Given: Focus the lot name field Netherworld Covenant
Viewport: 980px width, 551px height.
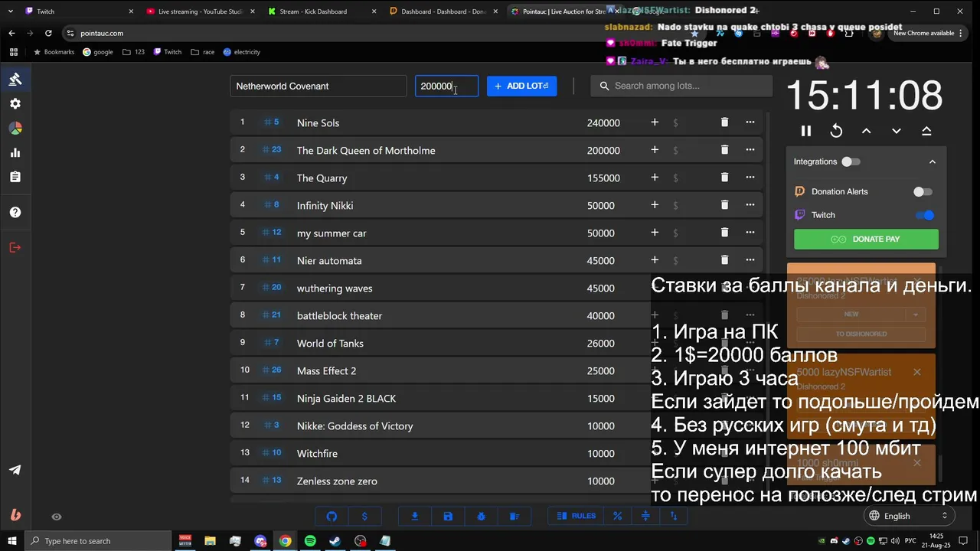Looking at the screenshot, I should click(x=318, y=86).
